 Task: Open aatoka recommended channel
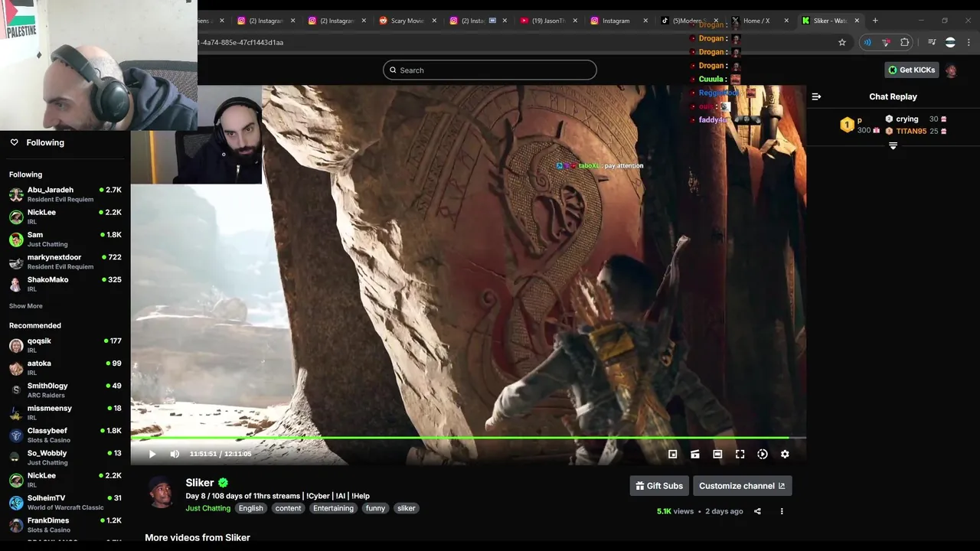click(x=65, y=368)
